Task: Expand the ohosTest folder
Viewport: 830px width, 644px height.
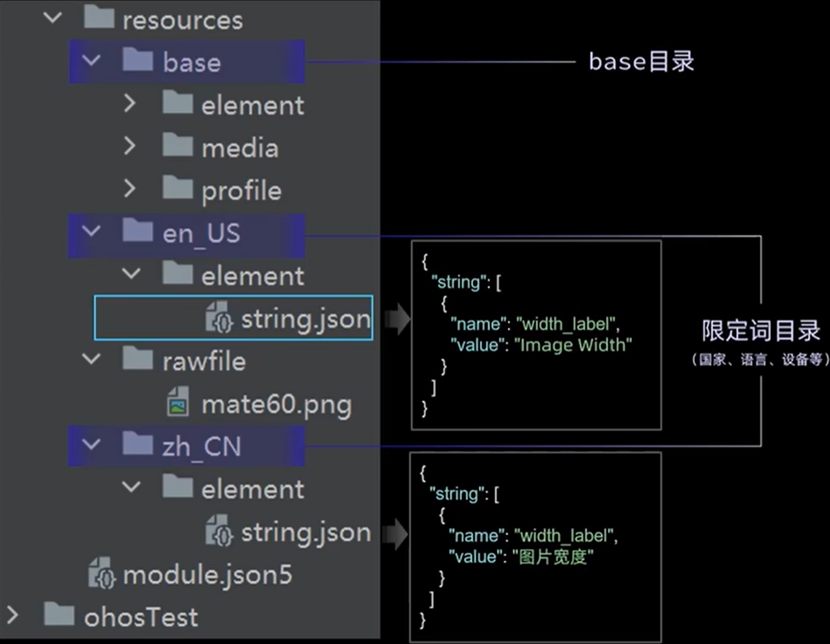Action: coord(12,616)
